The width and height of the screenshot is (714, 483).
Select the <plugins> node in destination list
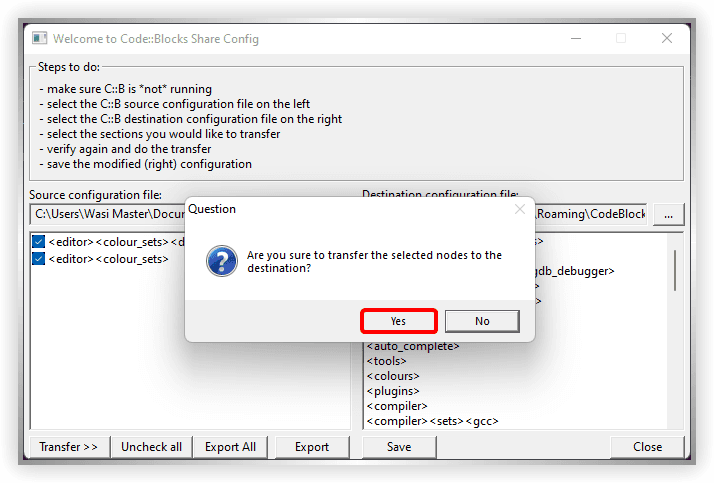point(393,391)
